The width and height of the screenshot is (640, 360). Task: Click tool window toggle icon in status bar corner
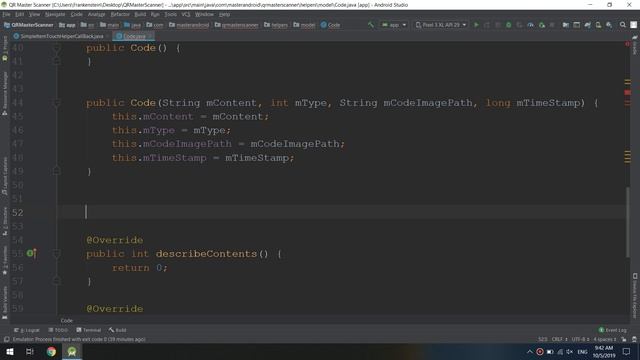6,339
